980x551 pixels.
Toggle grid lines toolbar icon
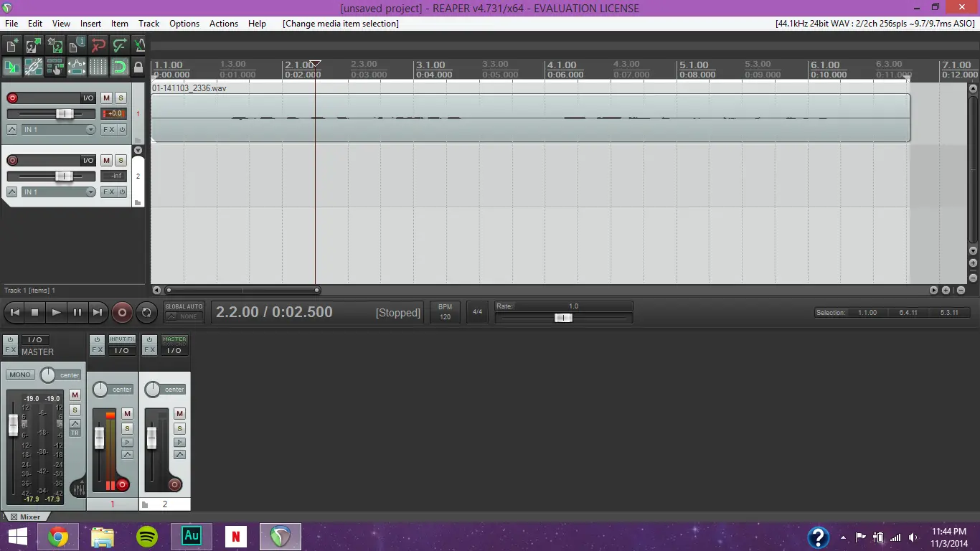[x=98, y=67]
